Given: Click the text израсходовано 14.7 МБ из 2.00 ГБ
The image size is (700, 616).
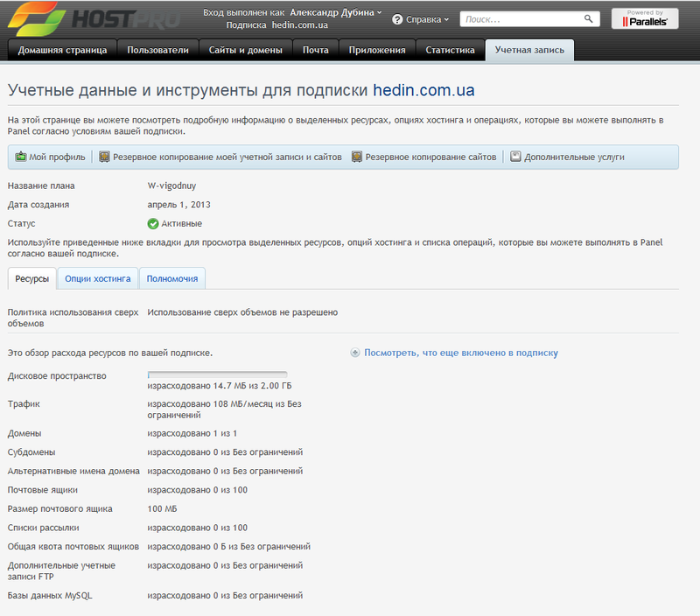Looking at the screenshot, I should point(220,386).
